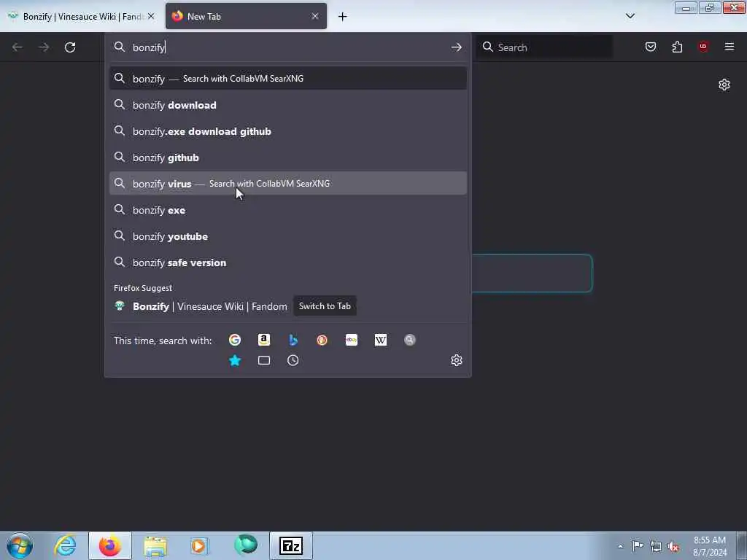The height and width of the screenshot is (560, 747).
Task: Close the Bonzify Vinesauce Wiki tab
Action: coord(151,16)
